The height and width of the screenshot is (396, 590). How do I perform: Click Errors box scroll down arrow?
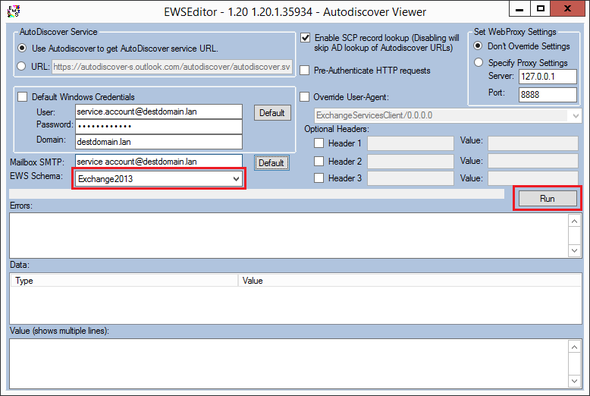pyautogui.click(x=574, y=250)
